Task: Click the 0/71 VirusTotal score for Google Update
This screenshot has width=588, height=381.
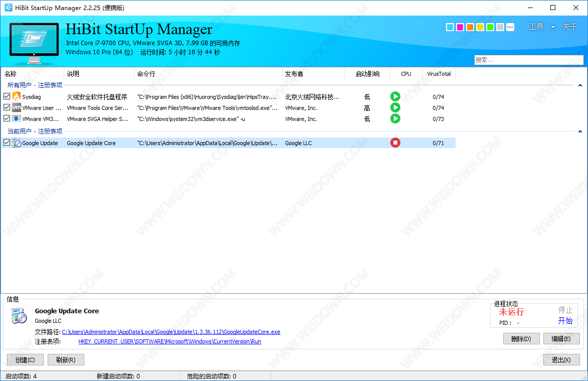Action: 438,143
